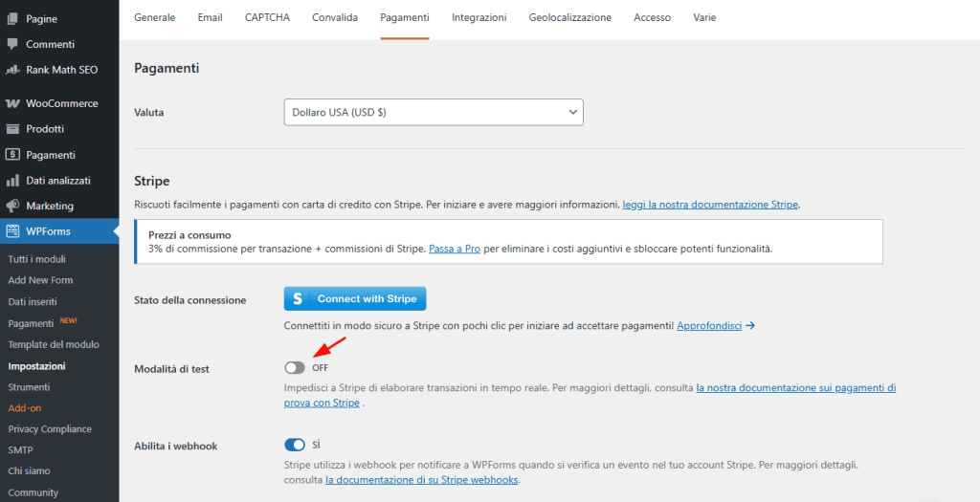Click the WPForms label in sidebar
980x502 pixels.
(48, 231)
